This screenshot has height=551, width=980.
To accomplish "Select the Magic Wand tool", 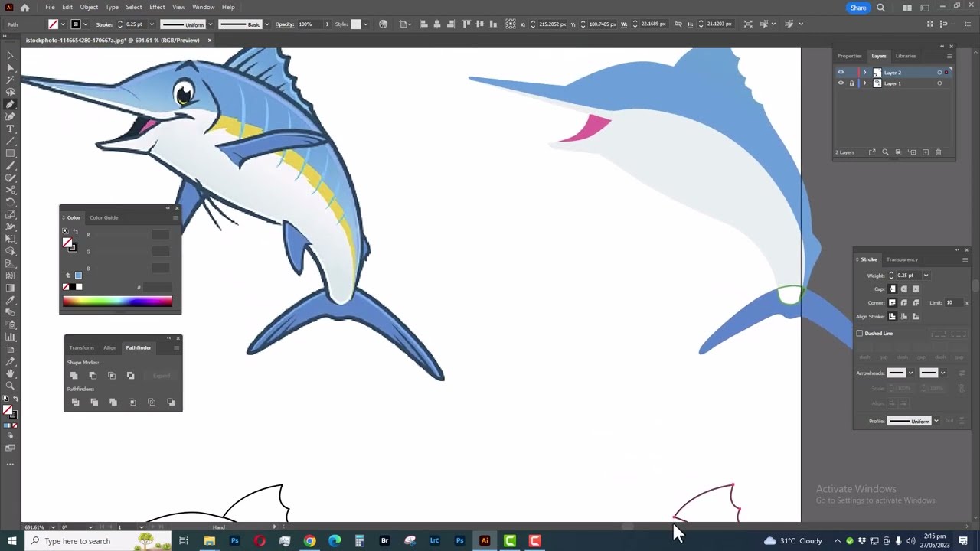I will click(x=10, y=80).
